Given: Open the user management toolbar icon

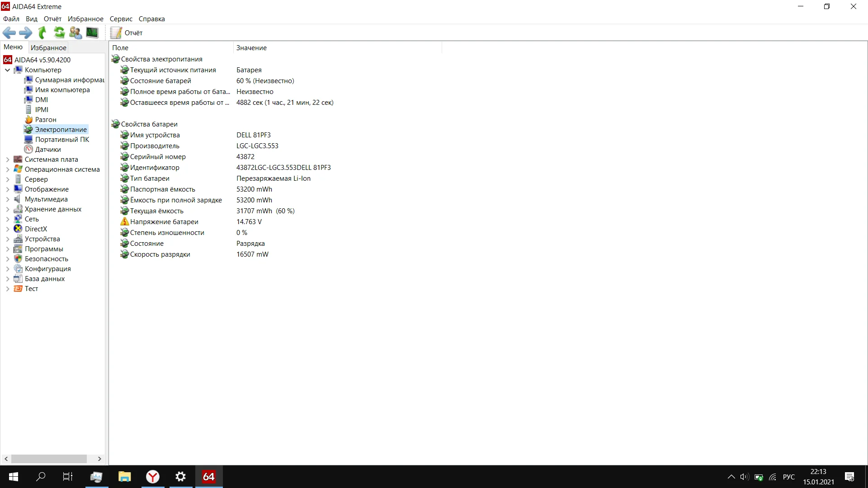Looking at the screenshot, I should [75, 33].
